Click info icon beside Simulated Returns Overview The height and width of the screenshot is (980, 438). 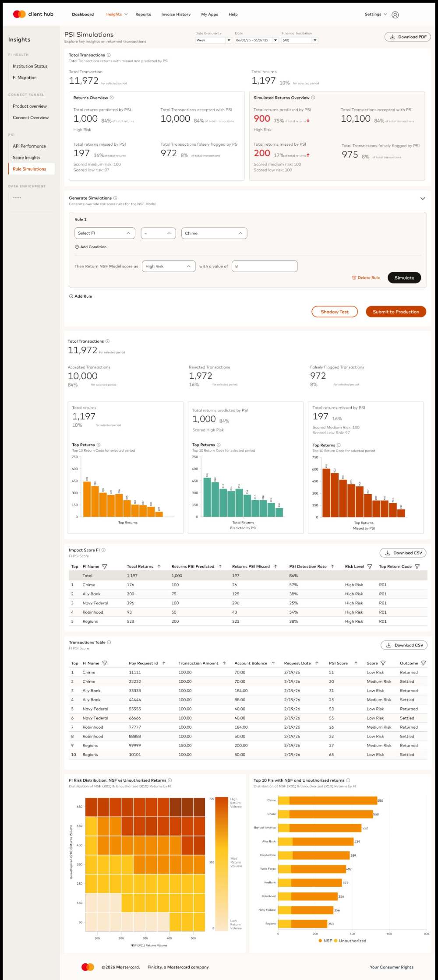pyautogui.click(x=313, y=98)
